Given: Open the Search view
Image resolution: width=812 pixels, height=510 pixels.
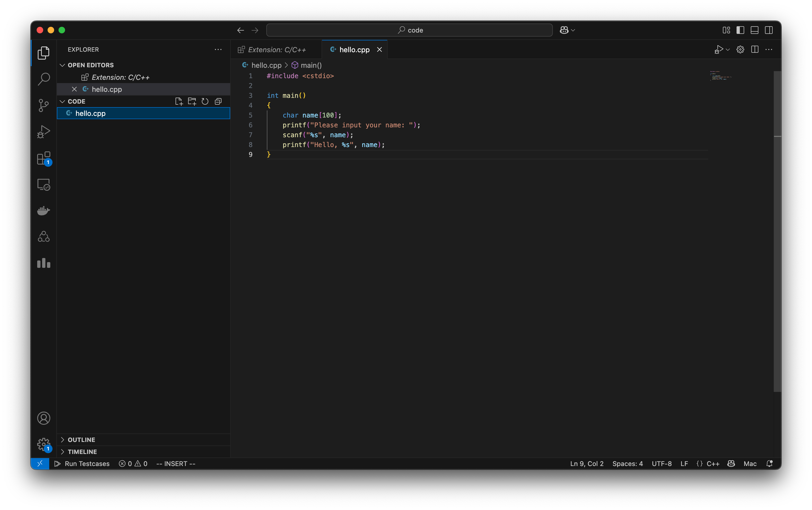Looking at the screenshot, I should click(x=43, y=78).
